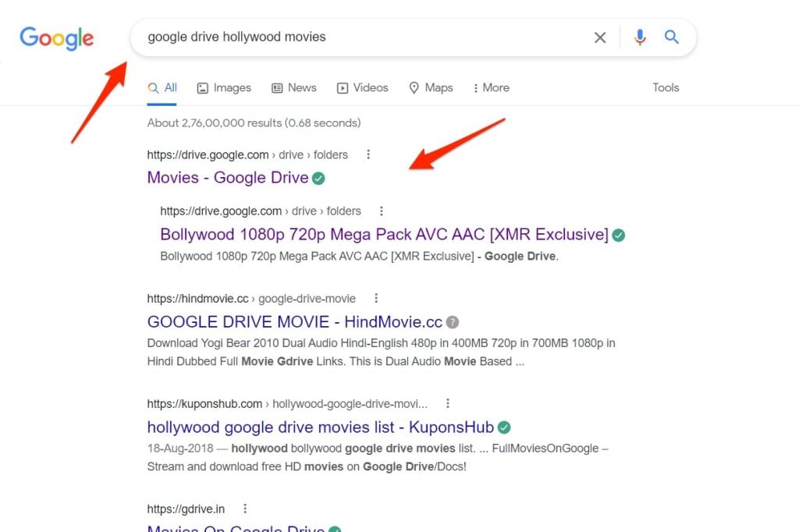Screen dimensions: 799x532
Task: Open 'hollywood google drive movies list - KuponsHub' link
Action: click(321, 427)
